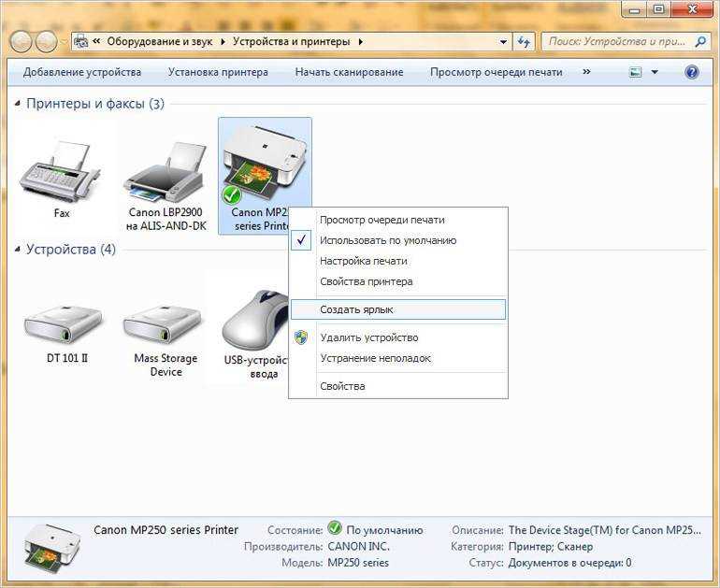The image size is (720, 588).
Task: Click the green default check in details pane
Action: [335, 528]
